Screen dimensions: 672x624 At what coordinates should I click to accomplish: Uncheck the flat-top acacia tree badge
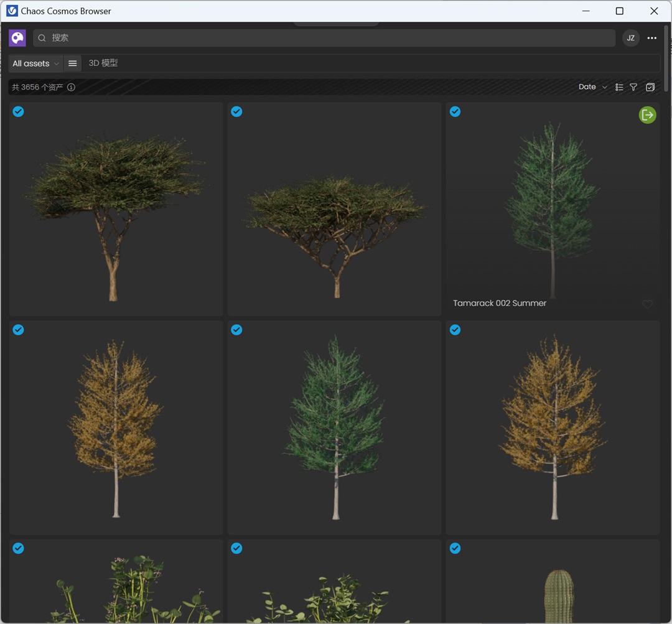236,111
